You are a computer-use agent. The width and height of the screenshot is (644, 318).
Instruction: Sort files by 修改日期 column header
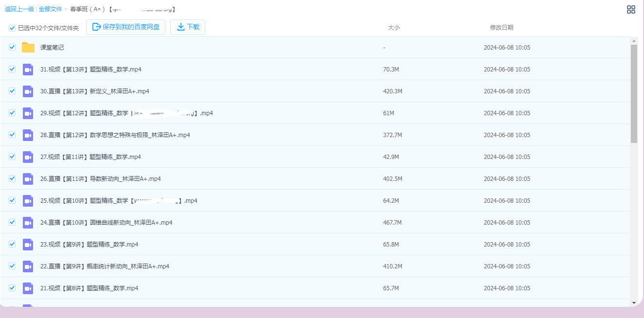click(x=501, y=28)
